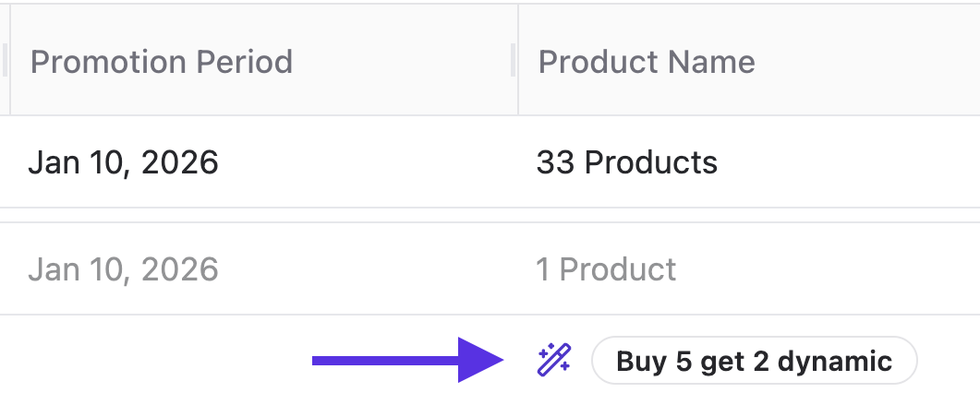Screen dimensions: 980x405
Task: Click resize handle left of Promotion Period header
Action: pos(5,60)
